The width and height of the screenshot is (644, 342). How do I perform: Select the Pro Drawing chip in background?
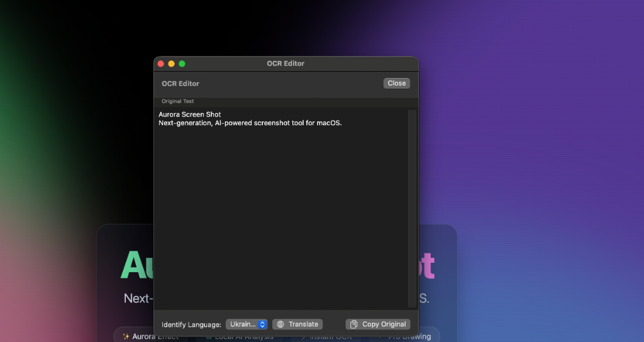pos(409,337)
